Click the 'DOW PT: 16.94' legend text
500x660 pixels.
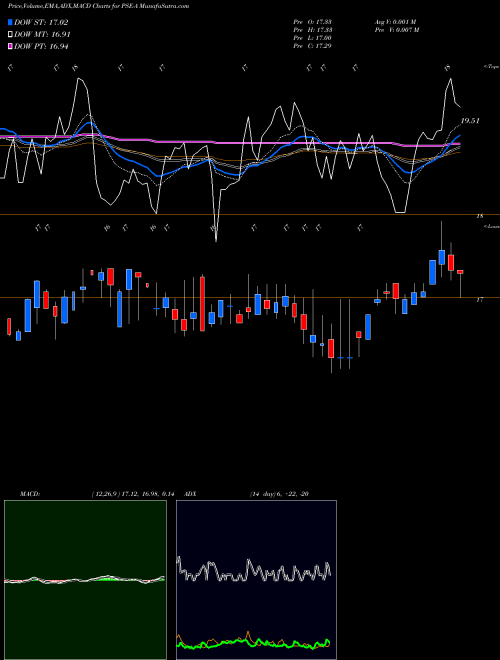pos(41,46)
